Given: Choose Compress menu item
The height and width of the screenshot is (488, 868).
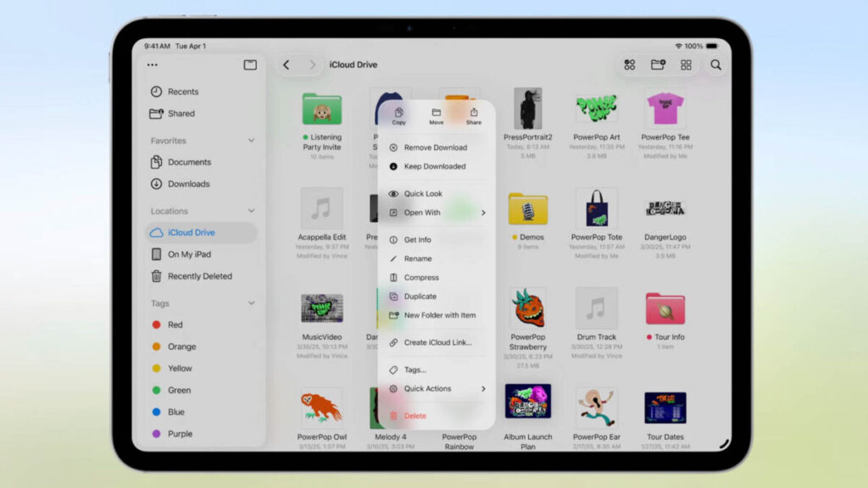Looking at the screenshot, I should click(x=437, y=277).
